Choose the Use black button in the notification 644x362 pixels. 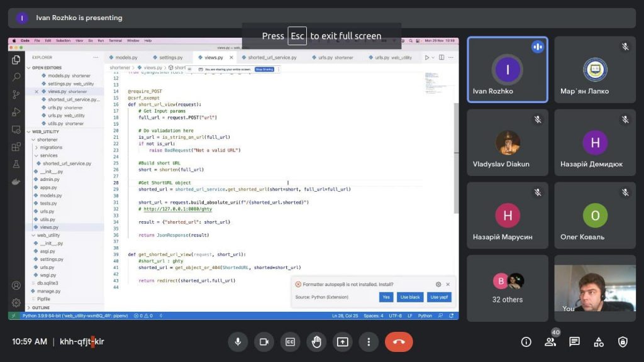click(x=410, y=297)
